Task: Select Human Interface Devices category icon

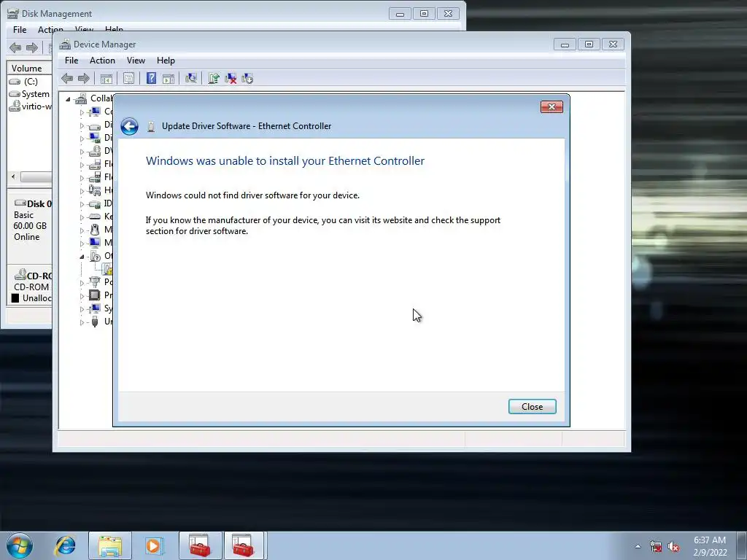Action: tap(95, 190)
